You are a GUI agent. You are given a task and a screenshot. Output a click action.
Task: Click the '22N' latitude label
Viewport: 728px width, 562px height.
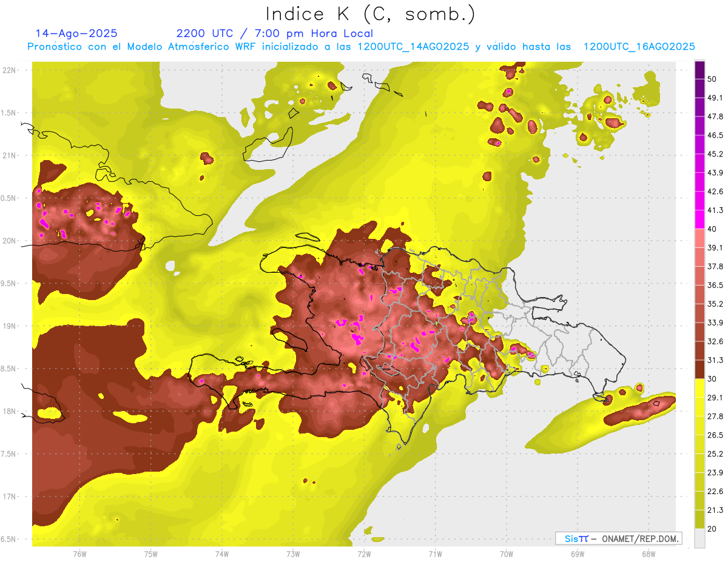pyautogui.click(x=9, y=70)
